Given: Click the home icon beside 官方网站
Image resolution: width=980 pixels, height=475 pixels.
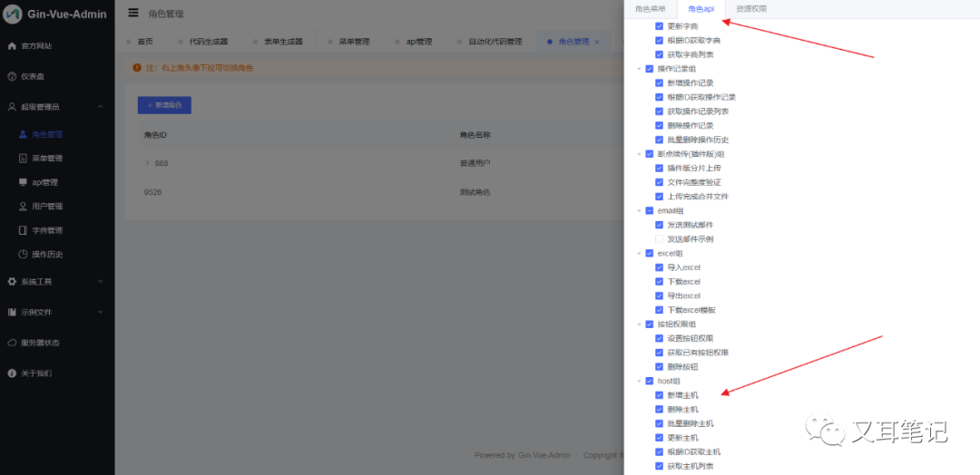Looking at the screenshot, I should (11, 46).
